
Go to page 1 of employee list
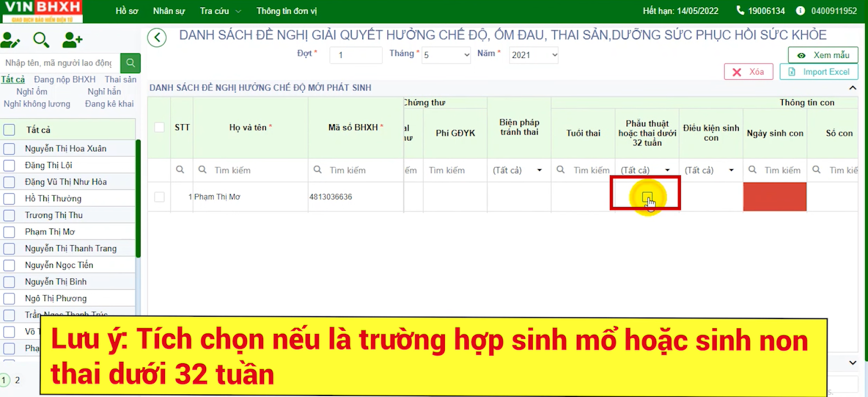(4, 380)
